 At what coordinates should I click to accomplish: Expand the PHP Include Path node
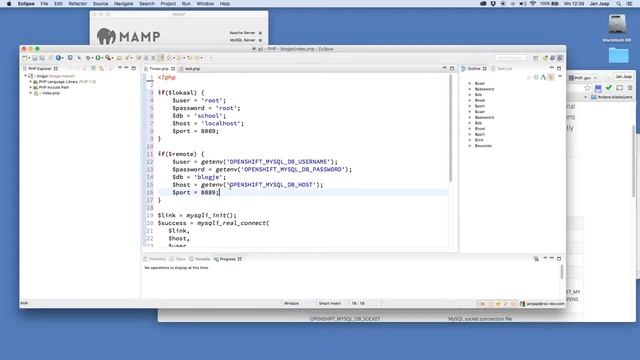click(30, 87)
